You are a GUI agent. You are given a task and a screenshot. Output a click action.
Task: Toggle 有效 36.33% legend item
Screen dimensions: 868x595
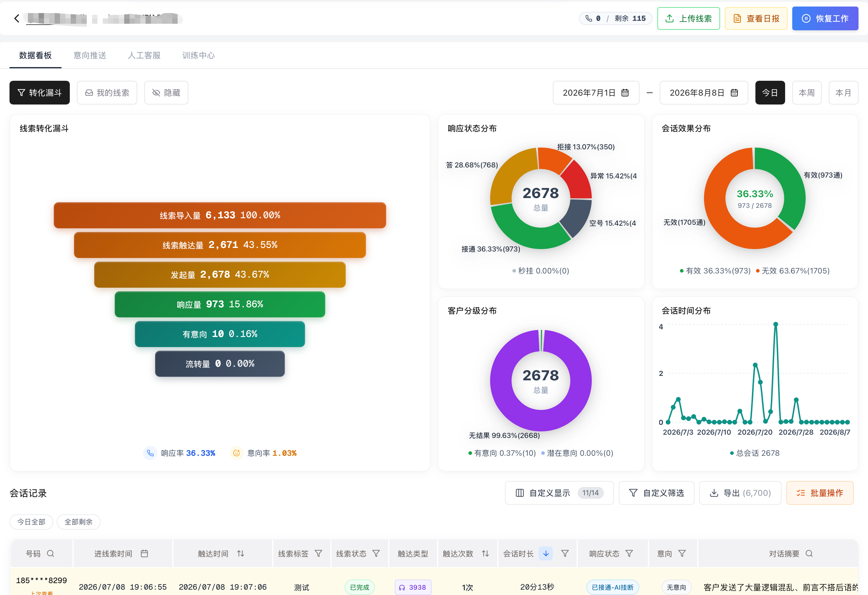pos(715,270)
